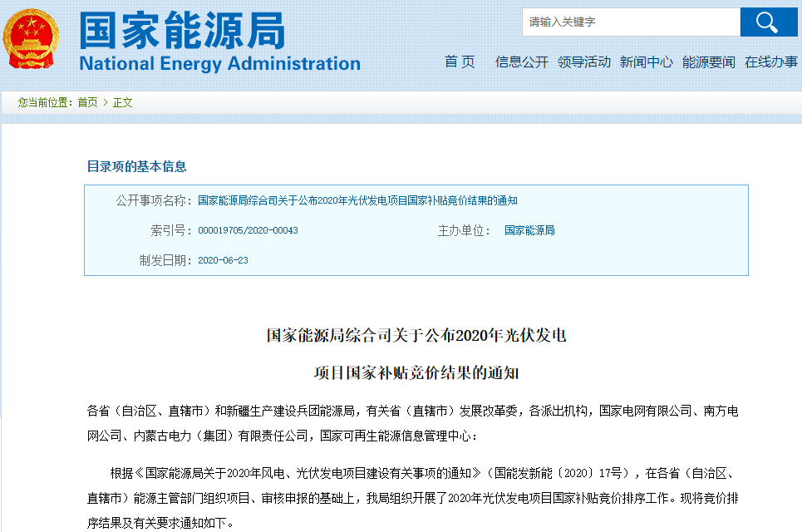
Task: Click the 国家能源局 host unit link
Action: click(528, 230)
